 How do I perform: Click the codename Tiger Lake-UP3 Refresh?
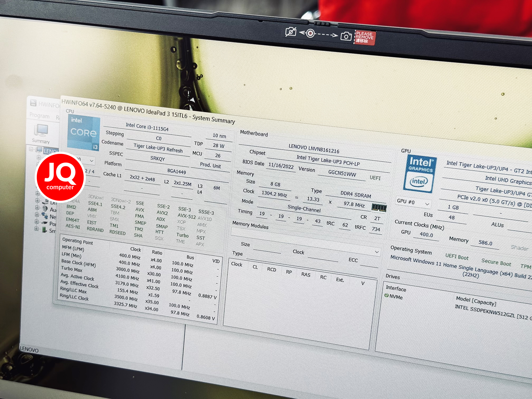click(158, 148)
